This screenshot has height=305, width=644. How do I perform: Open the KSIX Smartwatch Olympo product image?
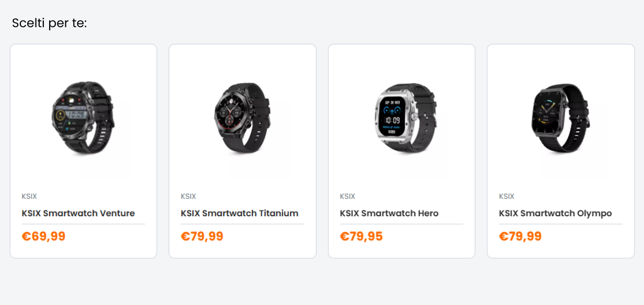[x=560, y=118]
